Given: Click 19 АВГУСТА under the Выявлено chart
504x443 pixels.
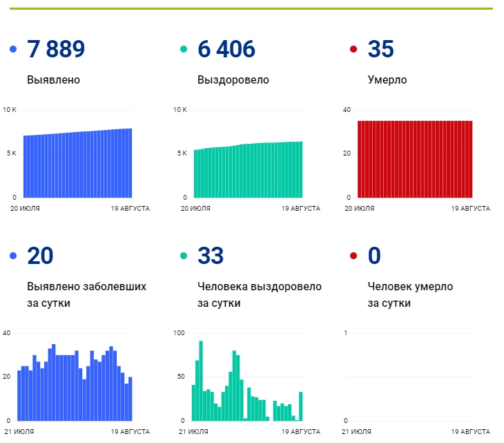Looking at the screenshot, I should click(x=130, y=209).
